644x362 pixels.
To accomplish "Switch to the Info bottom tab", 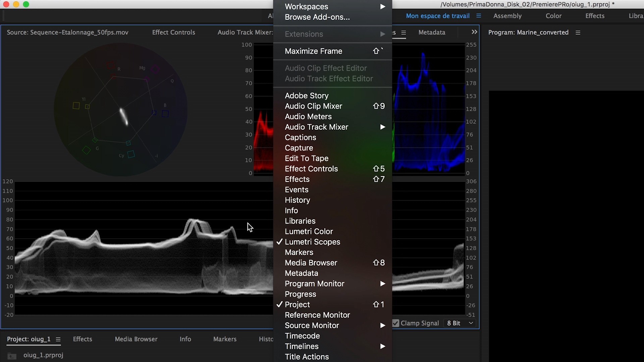I will click(185, 339).
